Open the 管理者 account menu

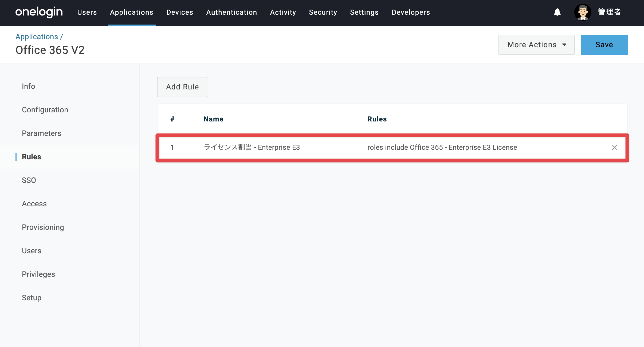pos(610,12)
